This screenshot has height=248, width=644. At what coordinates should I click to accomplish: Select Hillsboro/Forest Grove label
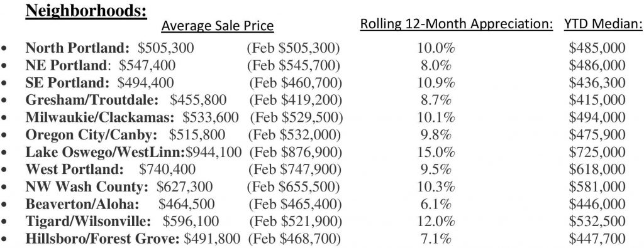[103, 239]
